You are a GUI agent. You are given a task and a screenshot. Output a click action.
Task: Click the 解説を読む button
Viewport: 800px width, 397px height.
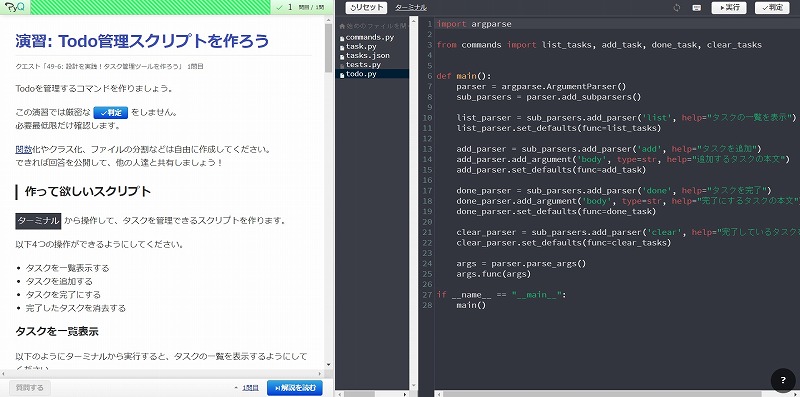click(295, 388)
